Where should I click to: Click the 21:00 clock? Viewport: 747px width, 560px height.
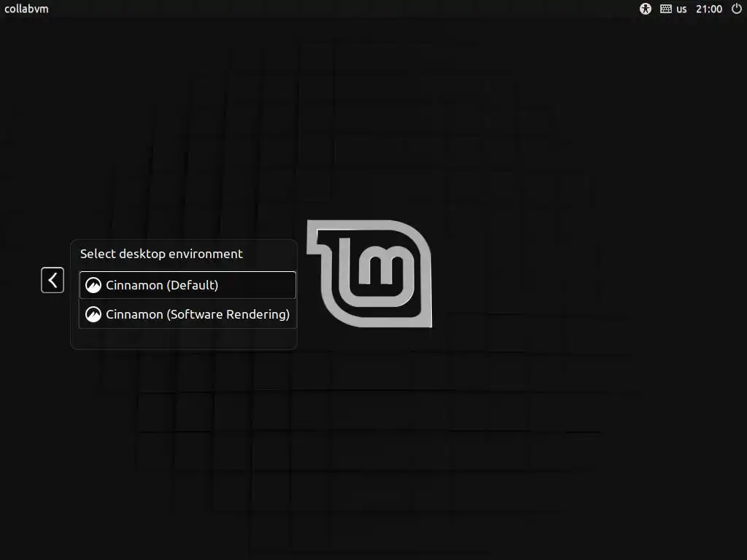point(709,9)
